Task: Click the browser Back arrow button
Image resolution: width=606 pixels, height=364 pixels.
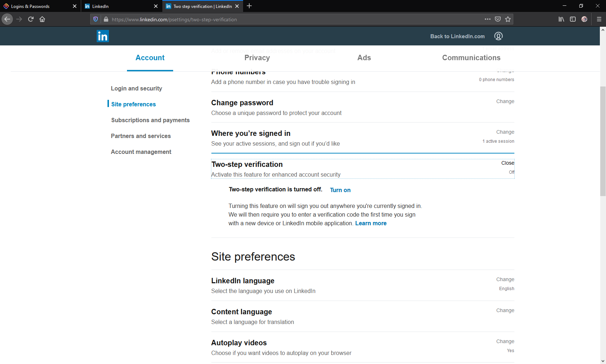Action: (7, 19)
